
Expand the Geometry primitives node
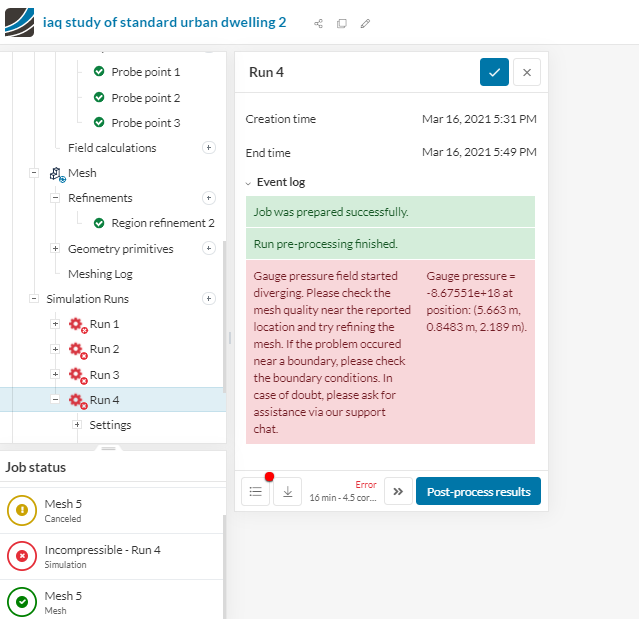click(x=56, y=249)
